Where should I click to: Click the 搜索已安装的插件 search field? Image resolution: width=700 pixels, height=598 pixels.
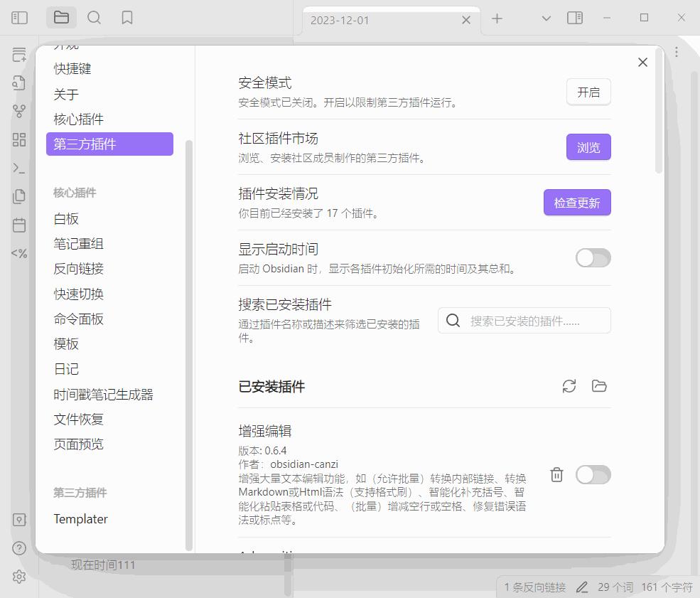[x=524, y=320]
